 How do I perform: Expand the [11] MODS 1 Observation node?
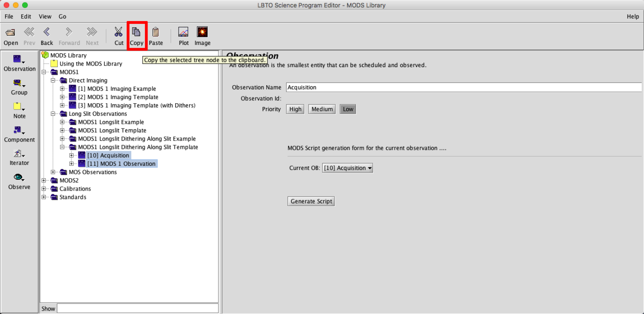coord(72,164)
